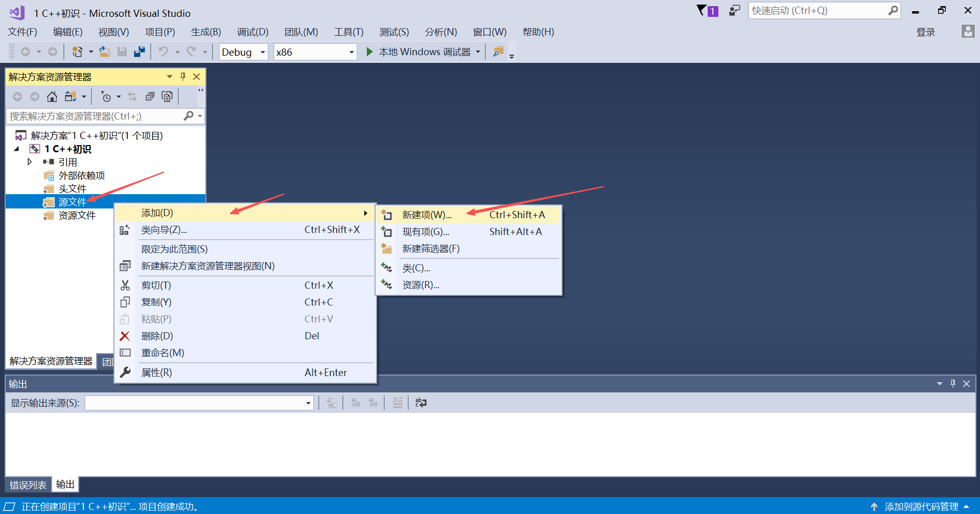Open the x86 platform dropdown
Image resolution: width=980 pixels, height=514 pixels.
pos(315,52)
